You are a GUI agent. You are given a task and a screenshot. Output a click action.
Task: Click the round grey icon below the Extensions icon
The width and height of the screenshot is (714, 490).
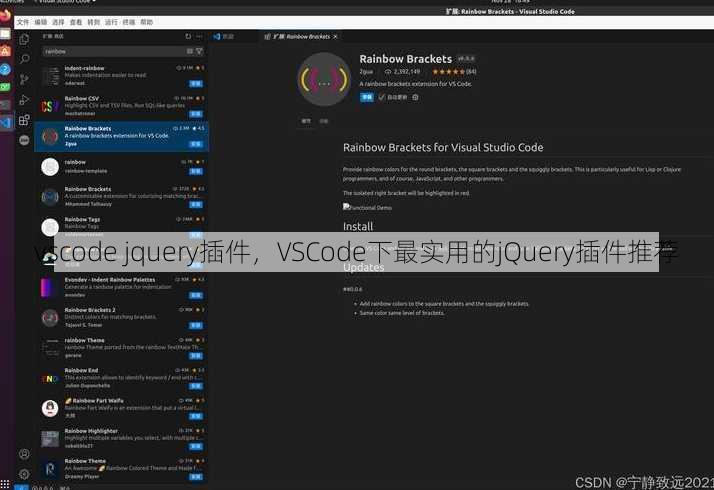(x=24, y=140)
